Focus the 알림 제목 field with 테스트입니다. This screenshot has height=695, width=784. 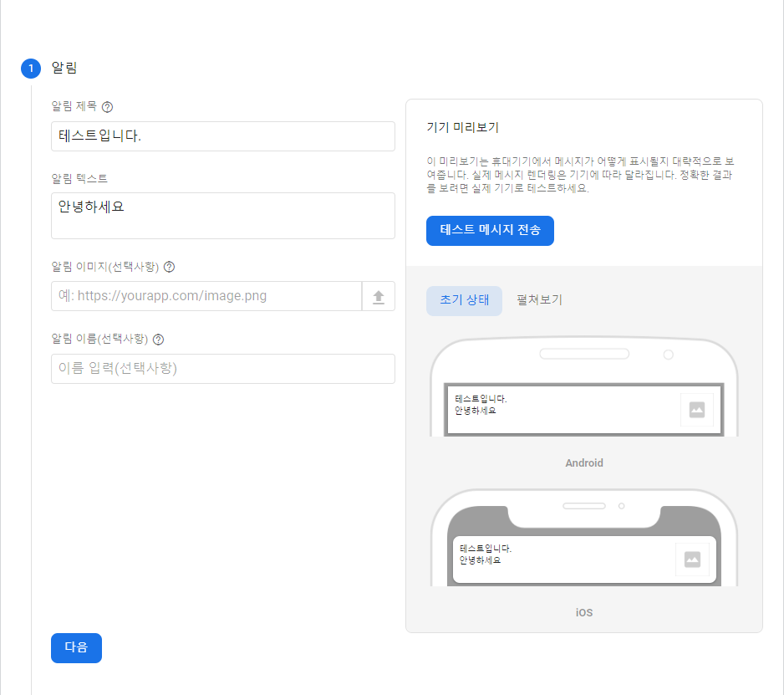pos(223,136)
